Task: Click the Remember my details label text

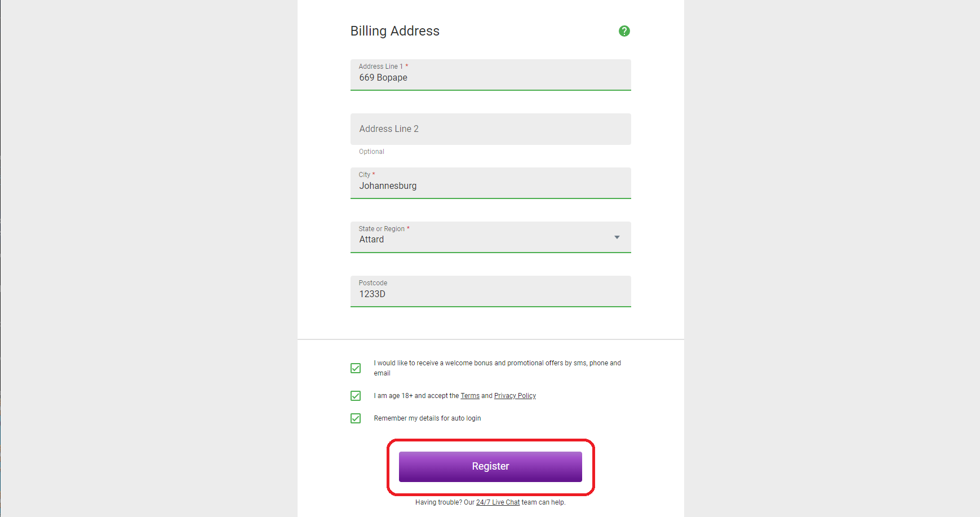Action: [427, 418]
